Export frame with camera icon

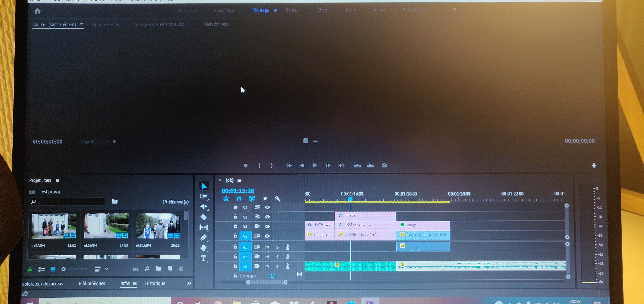tap(384, 165)
